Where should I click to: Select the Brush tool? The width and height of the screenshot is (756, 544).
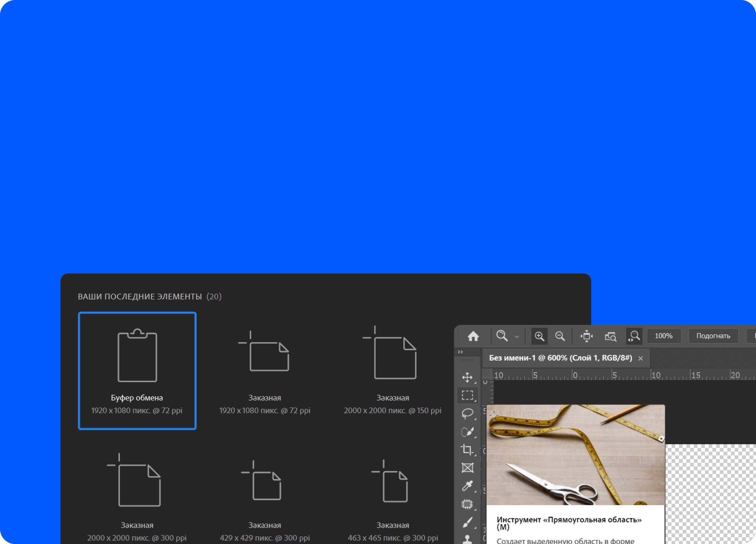[467, 522]
